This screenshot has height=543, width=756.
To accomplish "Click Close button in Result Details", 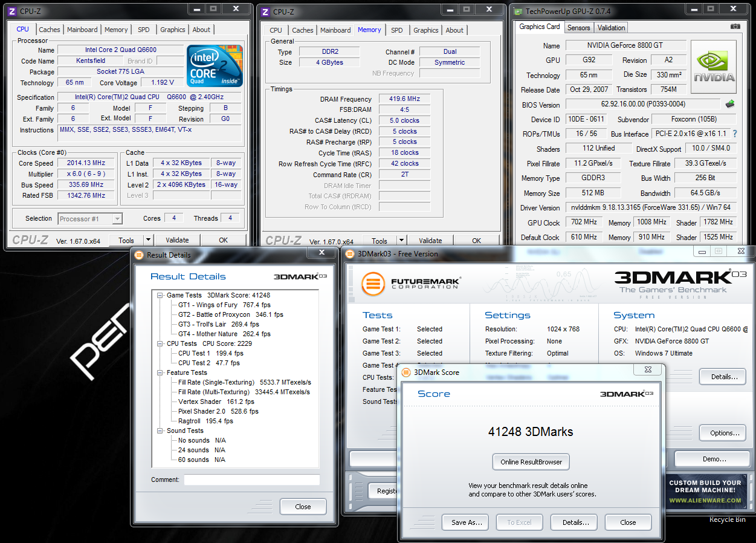I will [x=303, y=507].
